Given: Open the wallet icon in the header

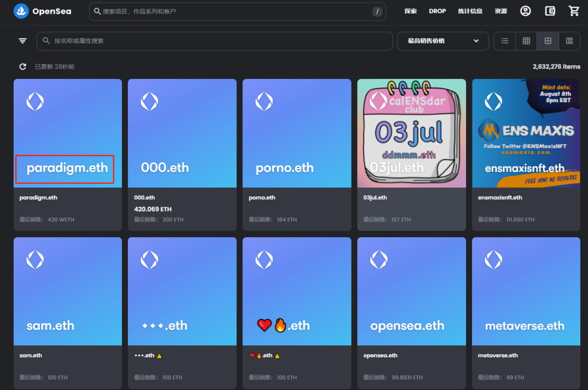Looking at the screenshot, I should tap(550, 11).
